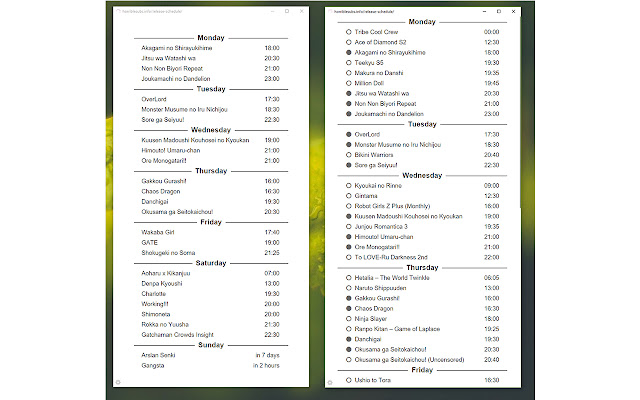Toggle the Makura no Danshi circle

coord(349,73)
